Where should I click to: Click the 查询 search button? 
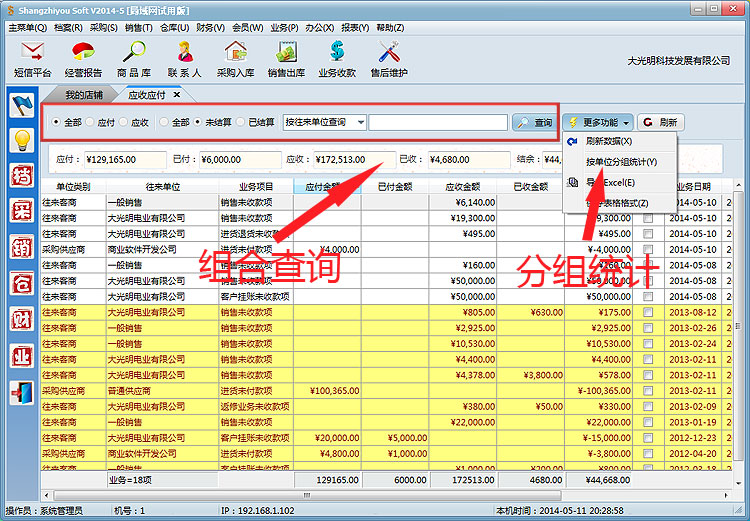point(534,123)
